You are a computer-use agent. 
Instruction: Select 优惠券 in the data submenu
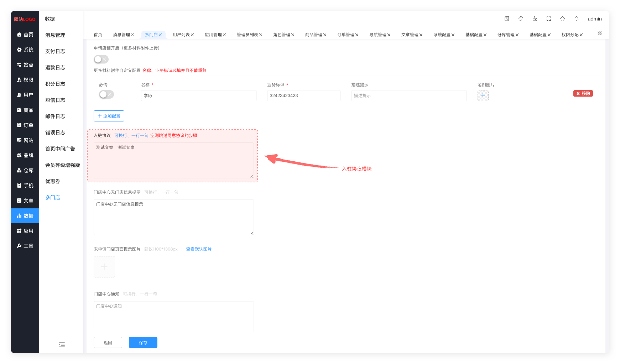pyautogui.click(x=53, y=181)
